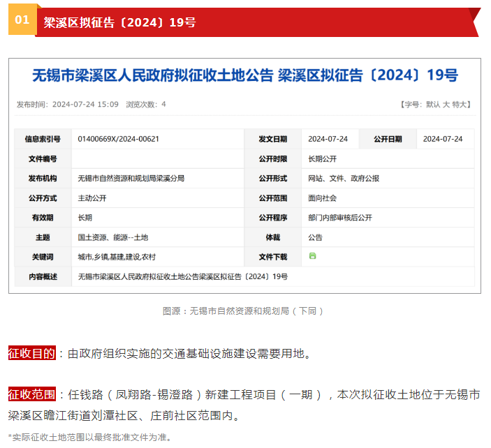Click the 征收范围 red highlighted label

point(32,394)
